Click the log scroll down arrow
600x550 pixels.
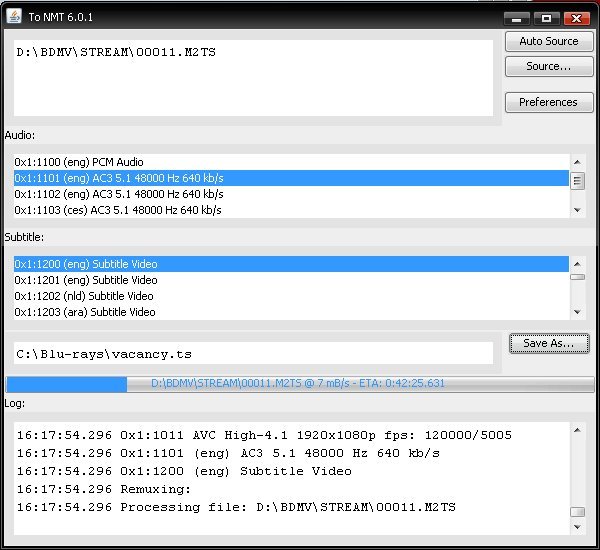[x=577, y=527]
